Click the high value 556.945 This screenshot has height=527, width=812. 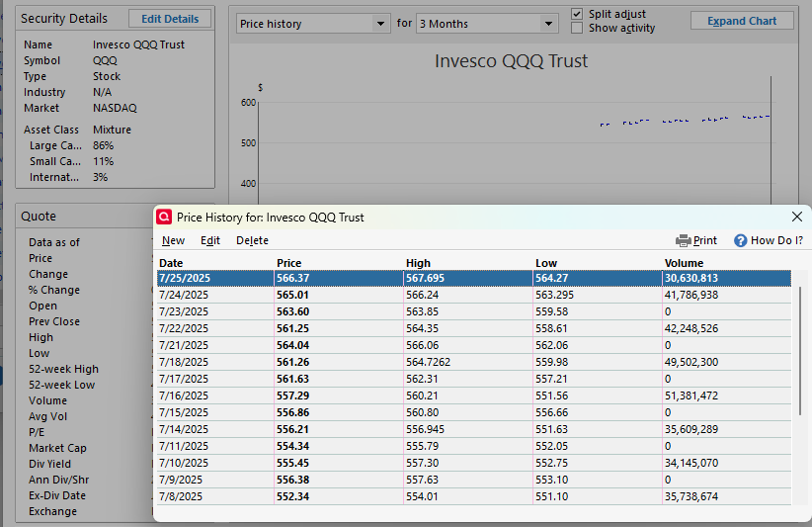click(x=425, y=429)
